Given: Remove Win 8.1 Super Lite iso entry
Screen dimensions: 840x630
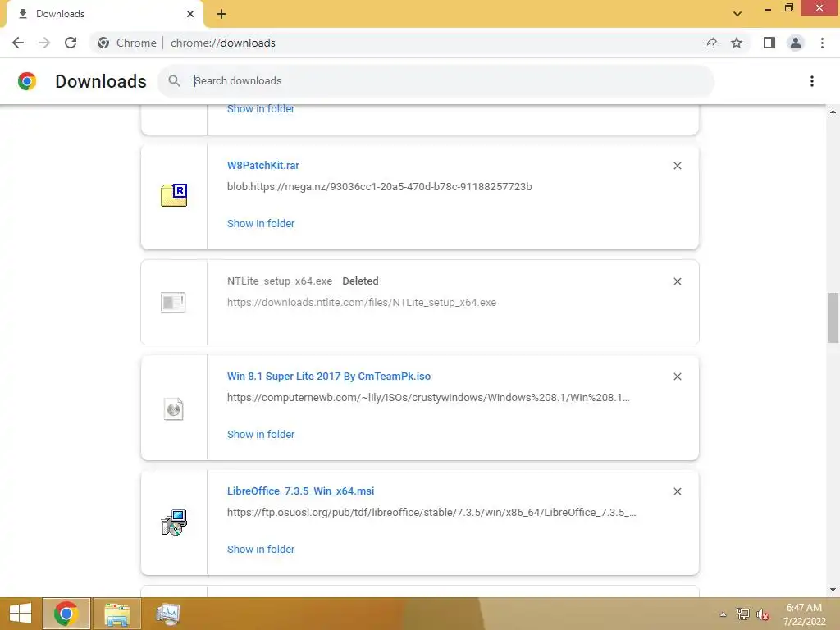Looking at the screenshot, I should (x=677, y=377).
